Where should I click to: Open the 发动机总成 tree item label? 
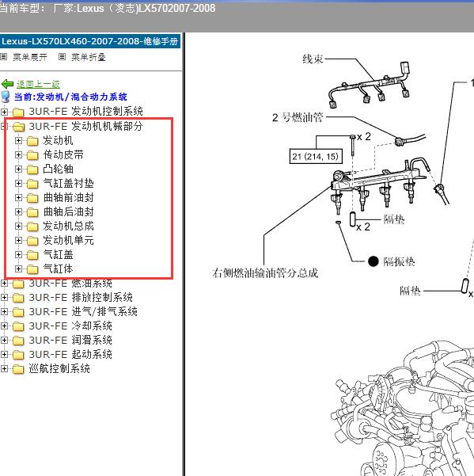(x=69, y=227)
